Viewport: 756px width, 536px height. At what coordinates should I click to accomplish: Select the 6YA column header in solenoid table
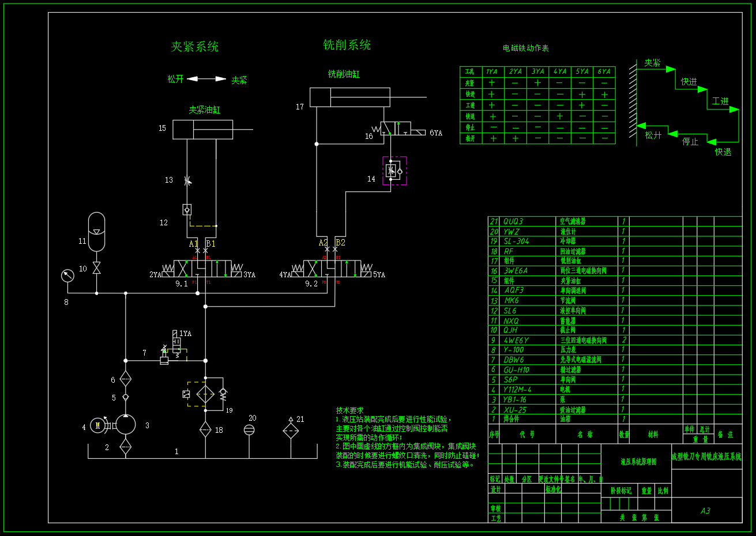pos(604,71)
